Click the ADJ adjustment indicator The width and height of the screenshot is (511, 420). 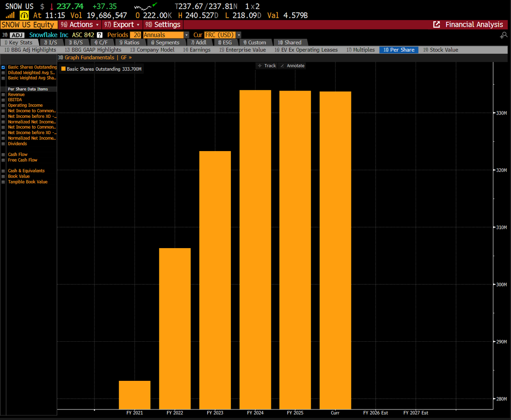tap(17, 34)
